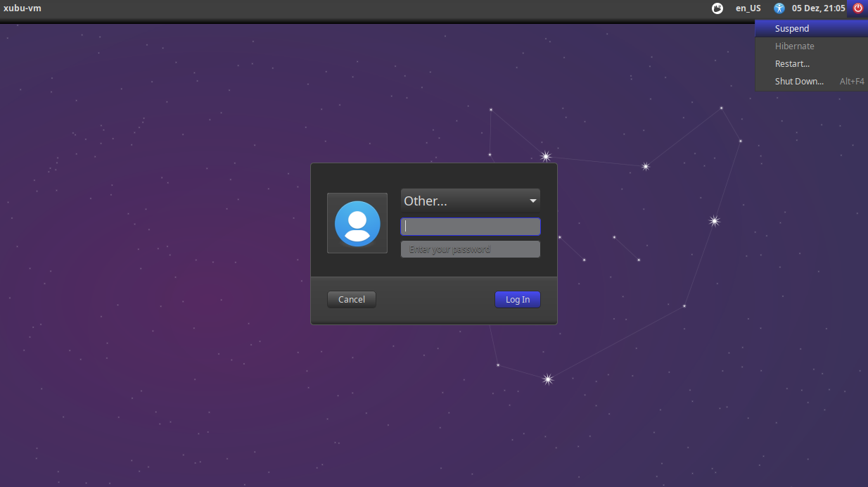868x487 pixels.
Task: Expand the "Other..." user dropdown
Action: point(471,201)
